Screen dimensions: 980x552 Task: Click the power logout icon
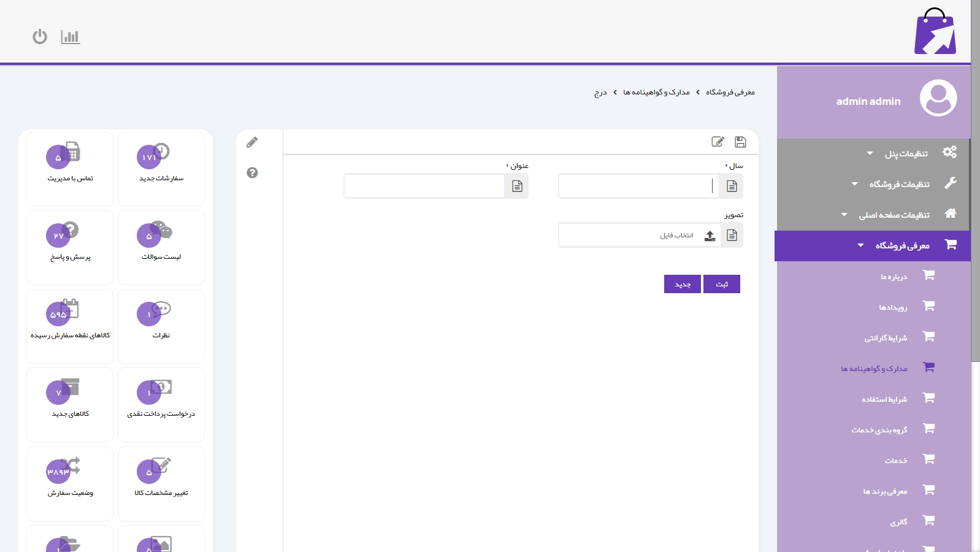tap(40, 37)
